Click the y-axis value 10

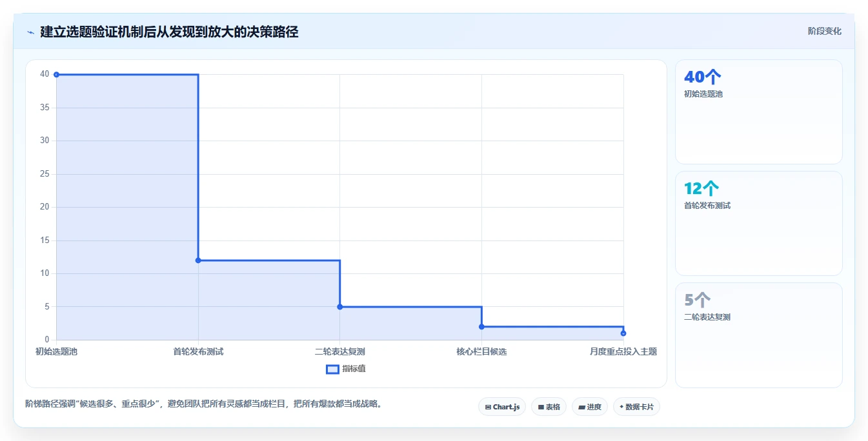click(45, 273)
